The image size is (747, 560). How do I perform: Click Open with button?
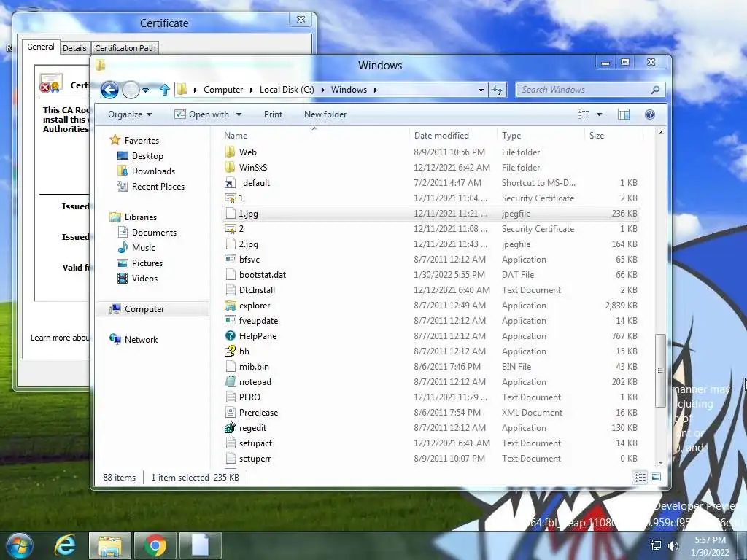(x=202, y=114)
